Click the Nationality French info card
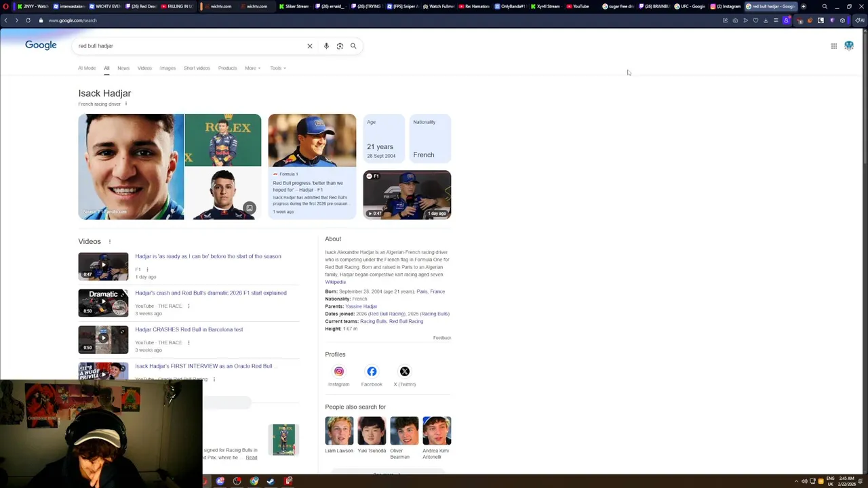This screenshot has width=868, height=488. [x=430, y=140]
